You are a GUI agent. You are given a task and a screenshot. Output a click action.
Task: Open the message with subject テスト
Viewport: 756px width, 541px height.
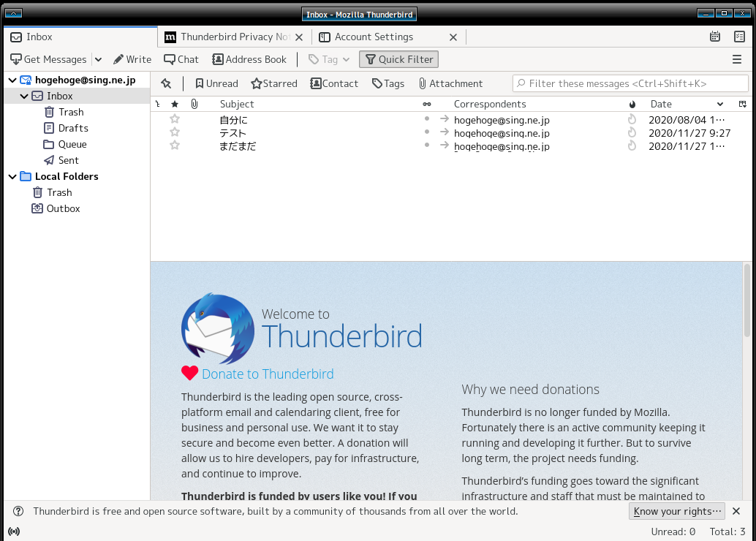[x=233, y=133]
